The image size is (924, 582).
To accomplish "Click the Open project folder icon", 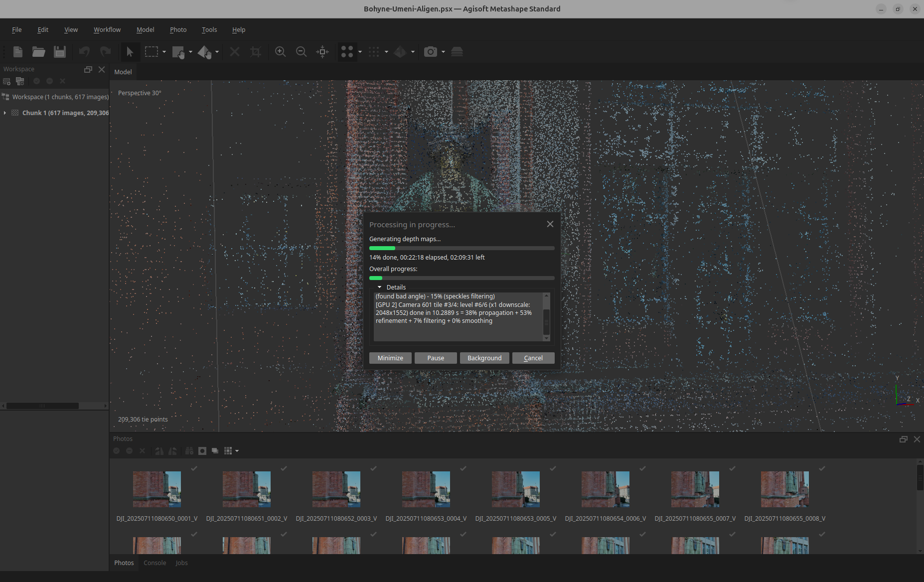I will coord(39,52).
